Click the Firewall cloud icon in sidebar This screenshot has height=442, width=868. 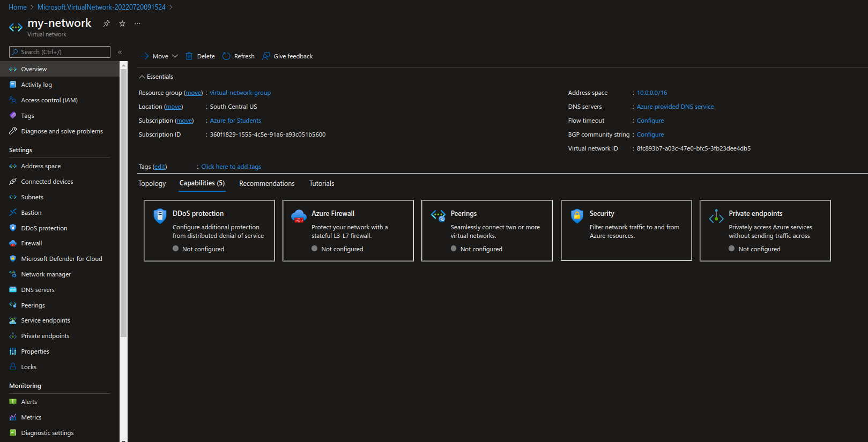tap(13, 243)
